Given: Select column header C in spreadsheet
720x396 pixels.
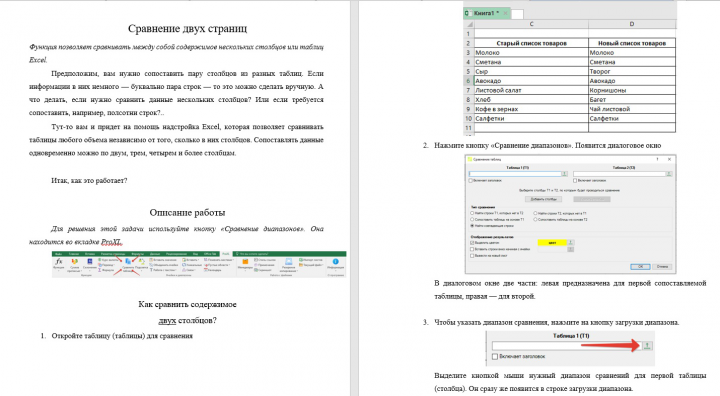Looking at the screenshot, I should (531, 24).
